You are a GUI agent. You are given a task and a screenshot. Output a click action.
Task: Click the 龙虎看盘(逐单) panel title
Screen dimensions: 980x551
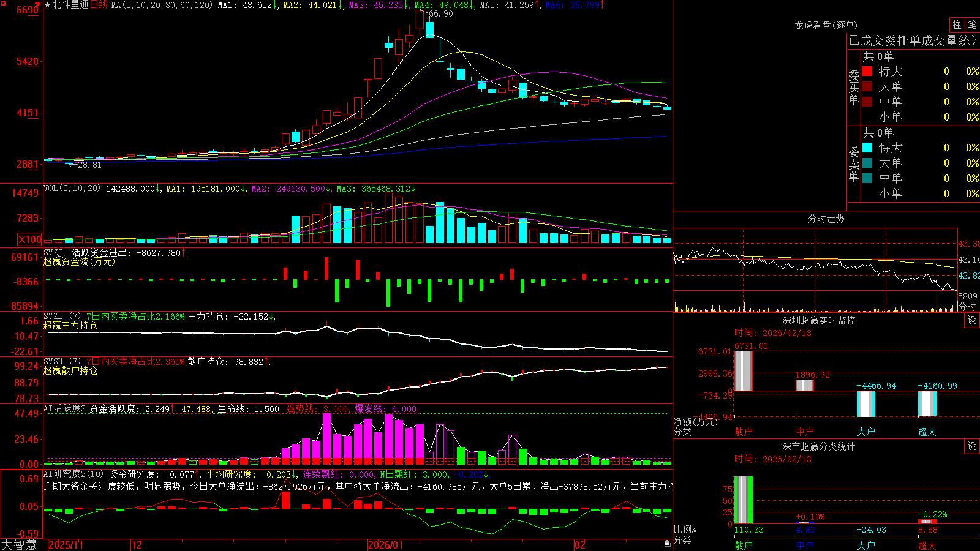826,25
